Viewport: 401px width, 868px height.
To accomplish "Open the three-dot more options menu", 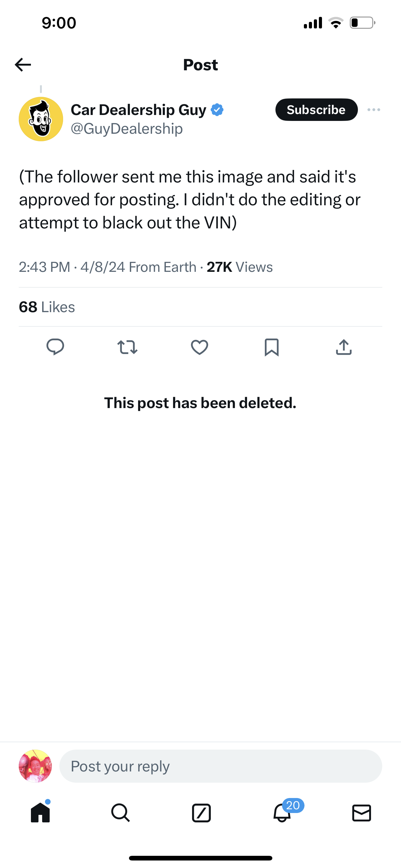I will (374, 110).
